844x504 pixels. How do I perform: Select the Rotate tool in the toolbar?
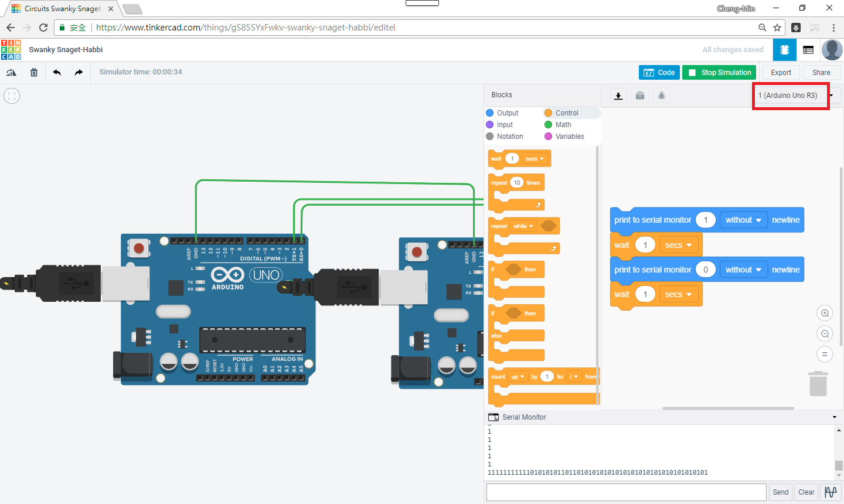tap(12, 72)
